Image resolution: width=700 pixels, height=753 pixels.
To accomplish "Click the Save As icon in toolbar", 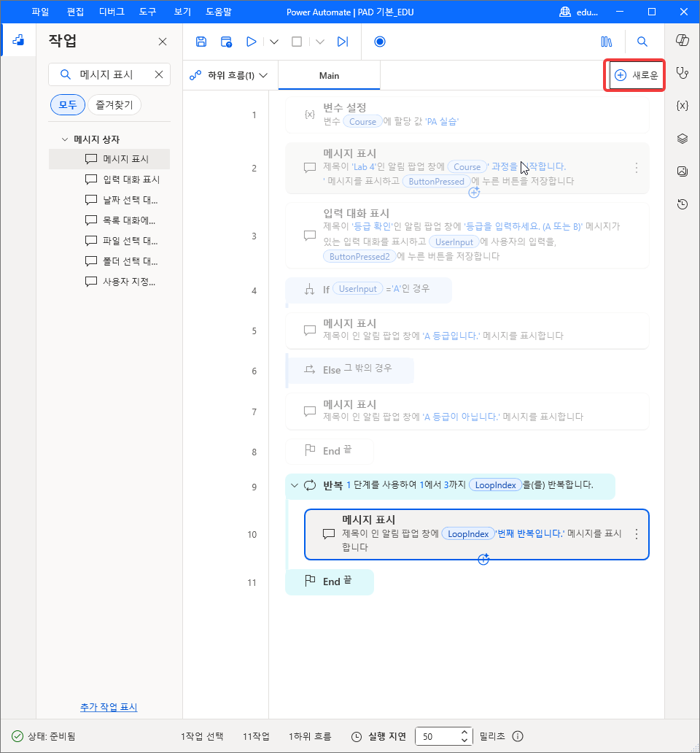I will point(226,42).
